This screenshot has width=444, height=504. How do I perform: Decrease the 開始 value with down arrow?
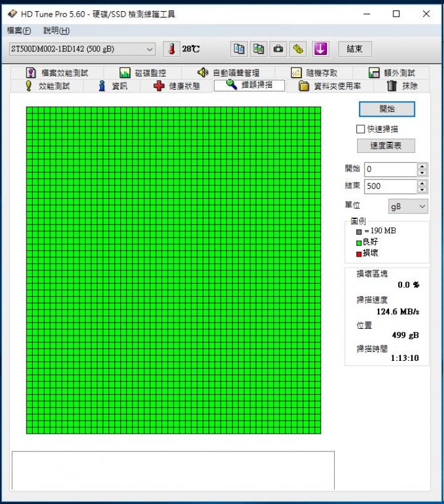coord(422,173)
